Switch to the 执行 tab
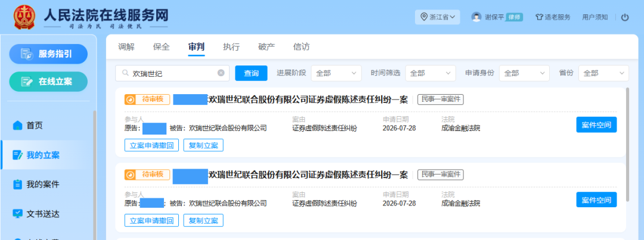The width and height of the screenshot is (644, 240). click(x=231, y=47)
